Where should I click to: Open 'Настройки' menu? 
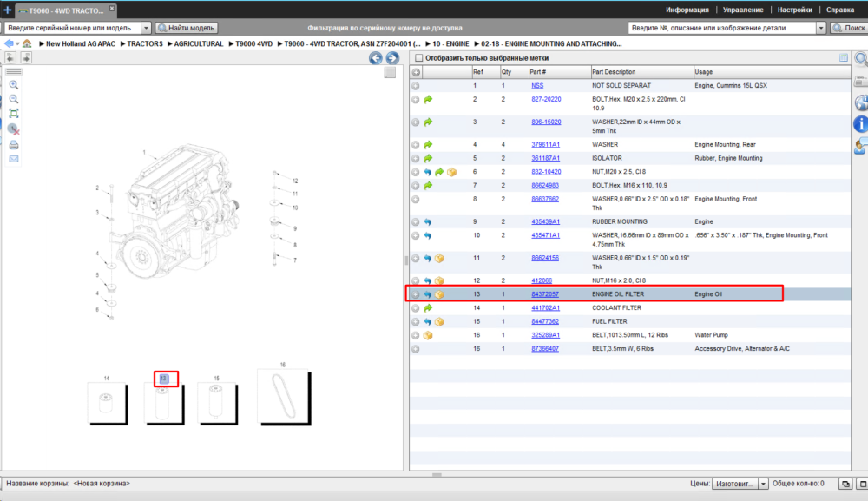pyautogui.click(x=794, y=10)
